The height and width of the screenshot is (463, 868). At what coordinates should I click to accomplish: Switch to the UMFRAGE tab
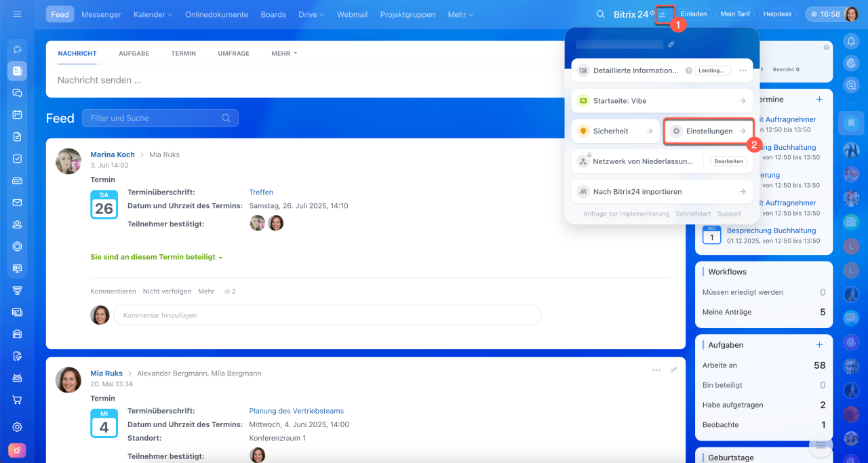tap(233, 53)
